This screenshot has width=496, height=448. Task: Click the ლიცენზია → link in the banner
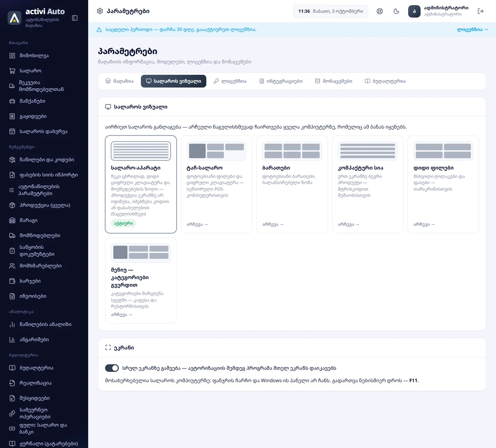tap(473, 30)
